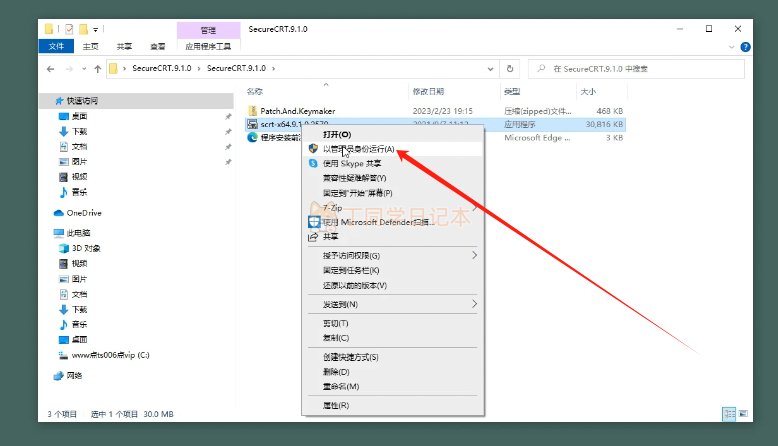Open quick access toolbar customize dropdown
This screenshot has height=446, width=778.
(95, 30)
